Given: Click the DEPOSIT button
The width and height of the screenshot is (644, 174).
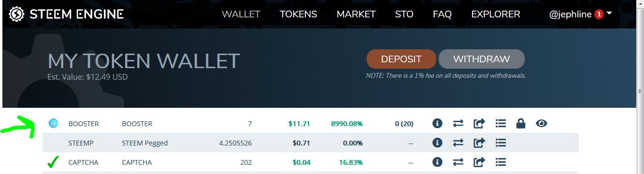Looking at the screenshot, I should click(401, 59).
